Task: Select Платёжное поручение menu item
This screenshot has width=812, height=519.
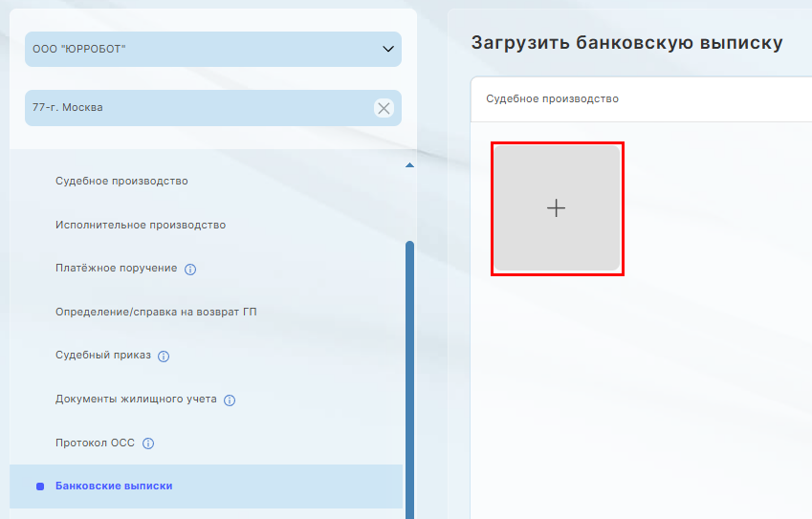Action: click(x=116, y=268)
